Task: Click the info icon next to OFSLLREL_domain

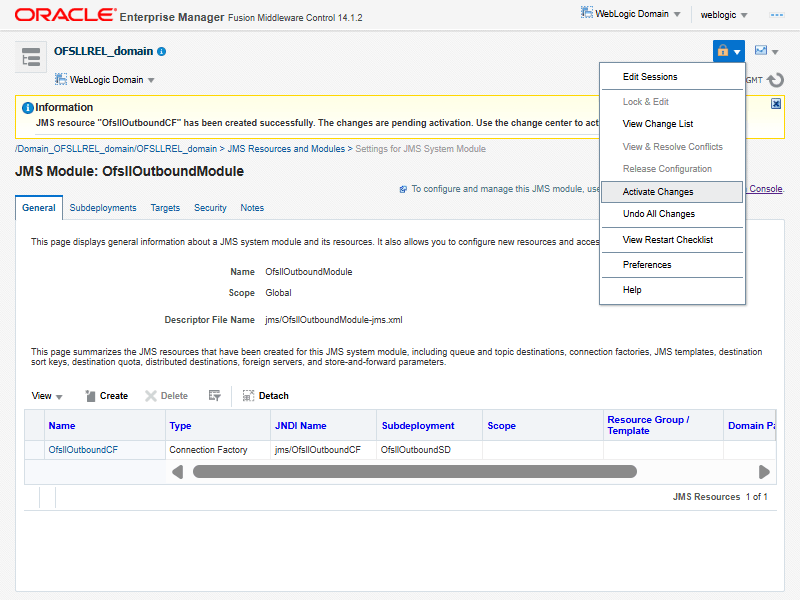Action: [161, 52]
